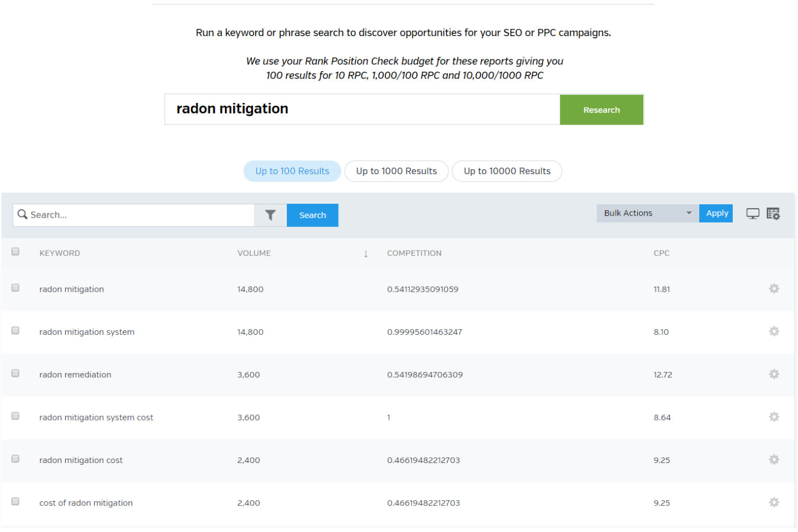Viewport: 798px width, 532px height.
Task: Click the magnifying glass in the search field
Action: coord(22,215)
